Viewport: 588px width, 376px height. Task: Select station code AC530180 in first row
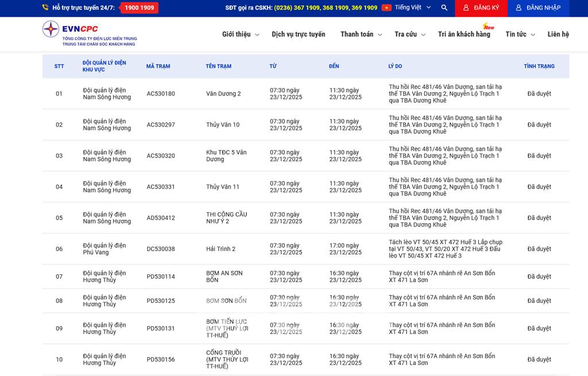[x=161, y=94]
